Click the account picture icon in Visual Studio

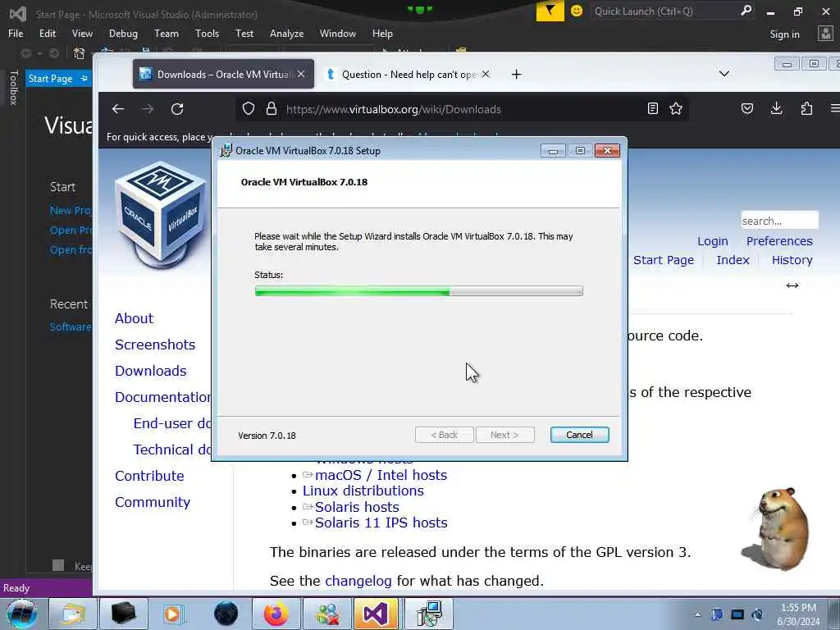[825, 33]
